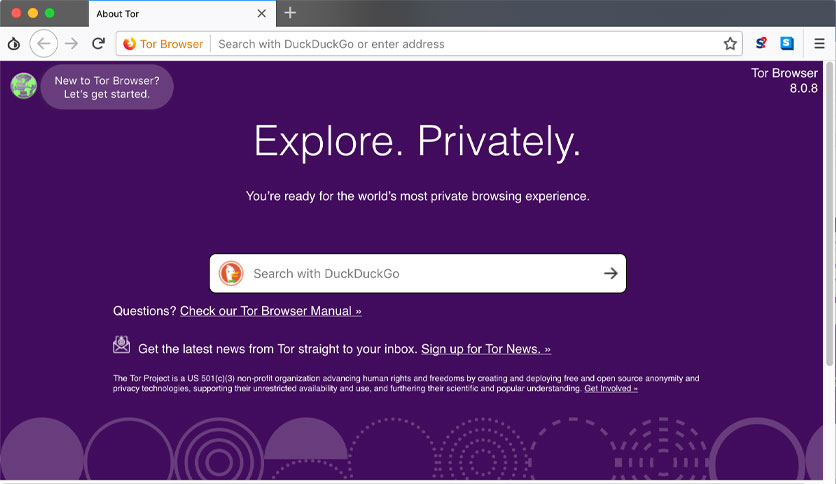Open the Tor onion button menu
This screenshot has width=836, height=484.
click(14, 44)
